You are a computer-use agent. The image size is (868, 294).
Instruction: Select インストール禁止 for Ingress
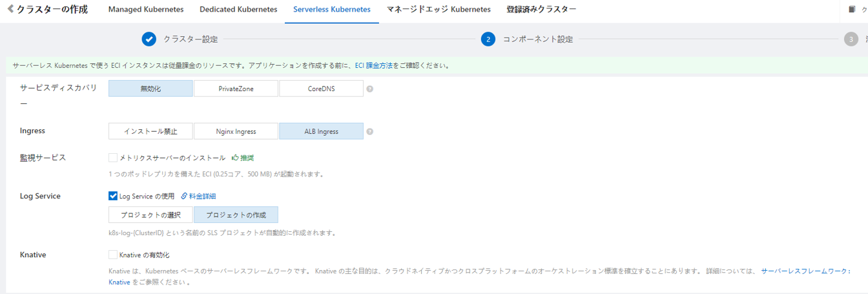tap(150, 132)
